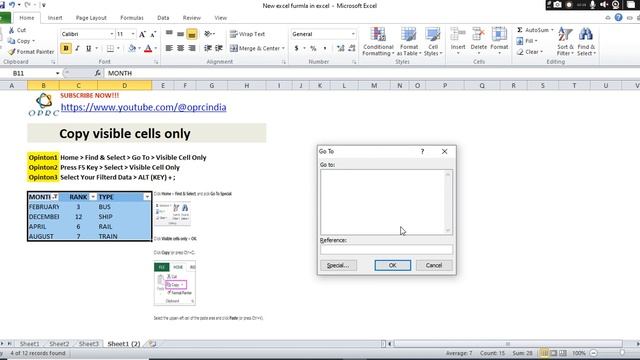Screen dimensions: 640x360
Task: Click the fx insert function icon
Action: (x=98, y=73)
